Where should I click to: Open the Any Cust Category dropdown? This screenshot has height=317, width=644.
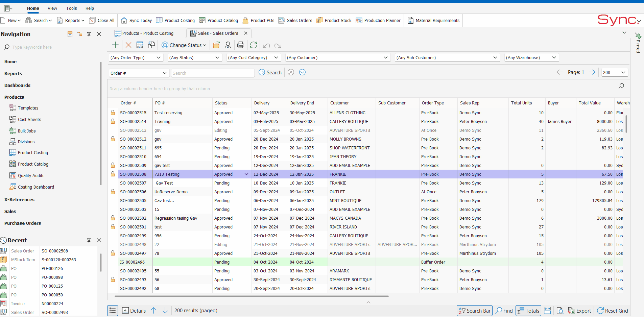(x=254, y=58)
